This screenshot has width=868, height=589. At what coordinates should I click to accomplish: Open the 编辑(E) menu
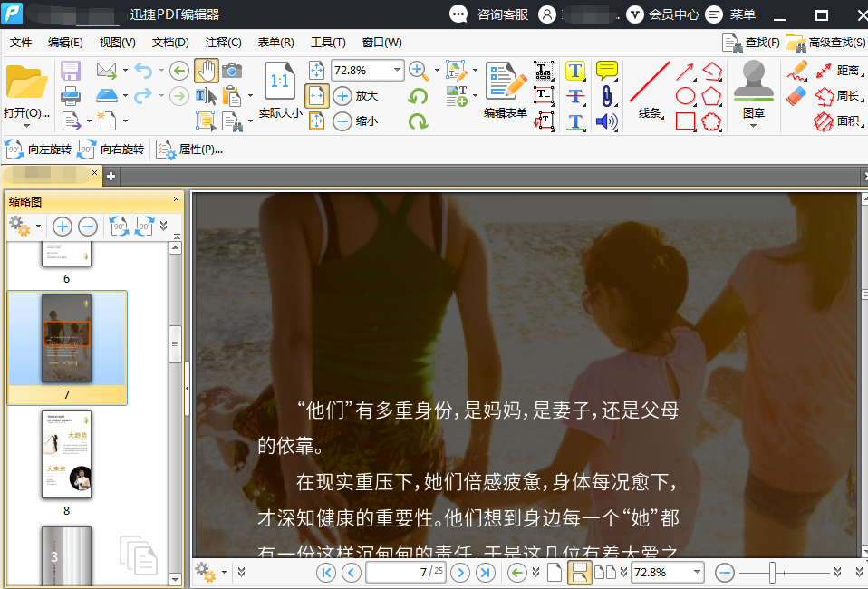tap(65, 43)
